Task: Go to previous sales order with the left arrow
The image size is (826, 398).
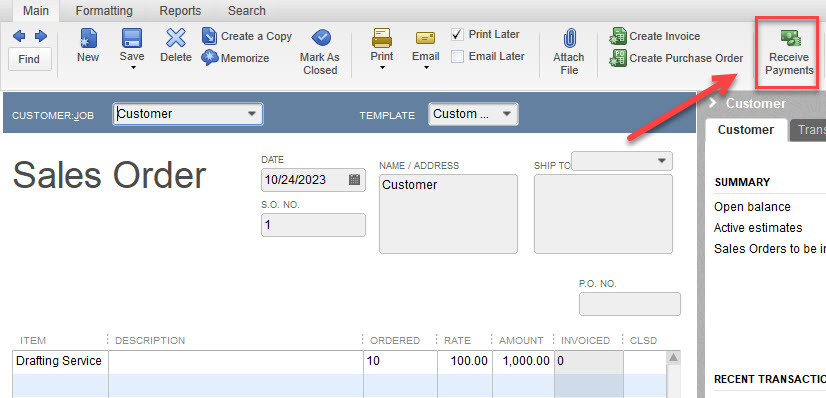Action: pyautogui.click(x=19, y=36)
